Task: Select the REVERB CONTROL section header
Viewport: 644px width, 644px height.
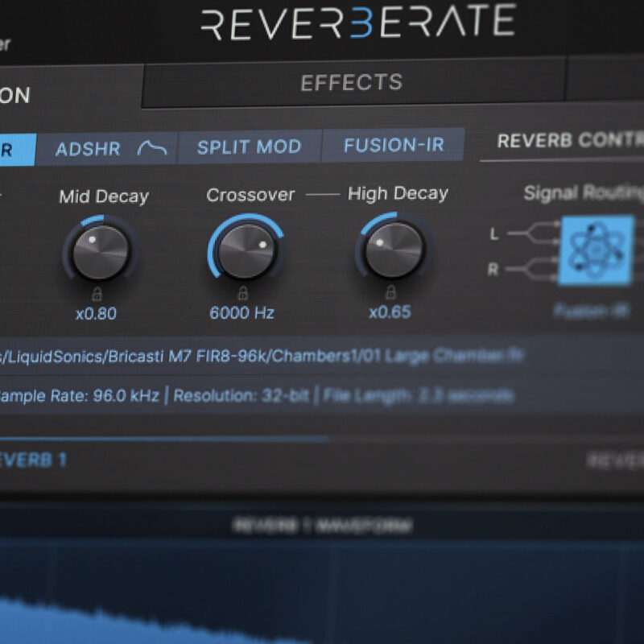Action: tap(570, 140)
